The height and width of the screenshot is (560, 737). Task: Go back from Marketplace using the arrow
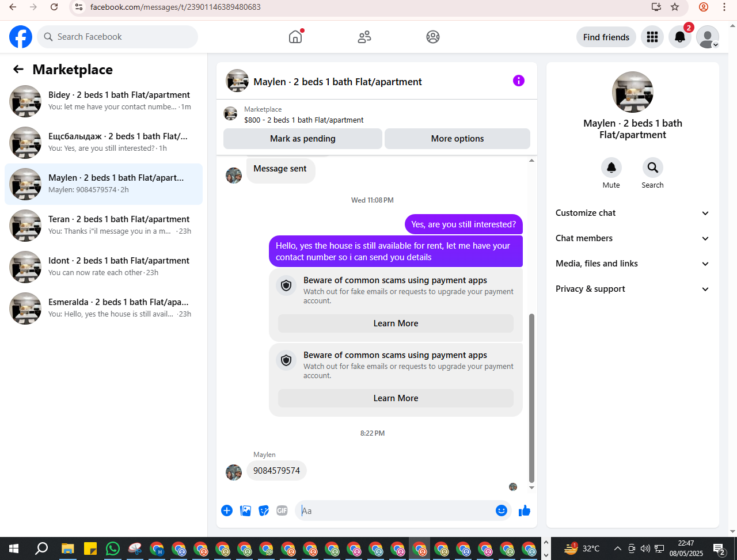coord(18,70)
